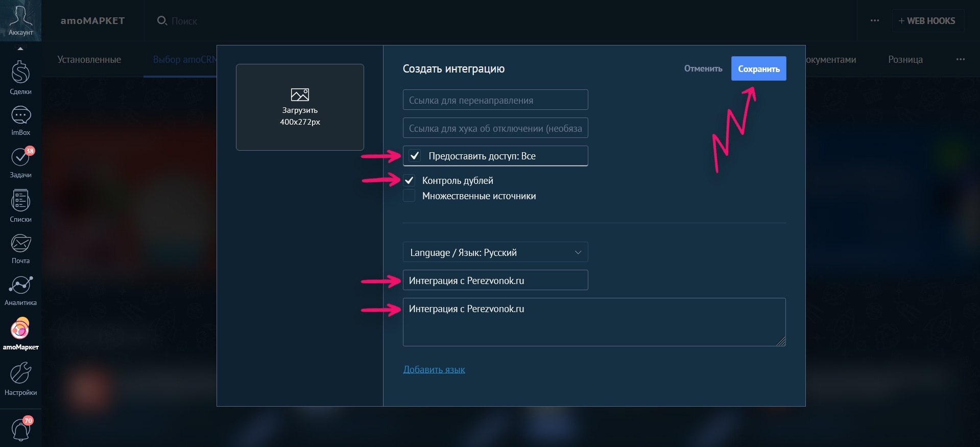
Task: Open the imBox chat icon
Action: 20,121
